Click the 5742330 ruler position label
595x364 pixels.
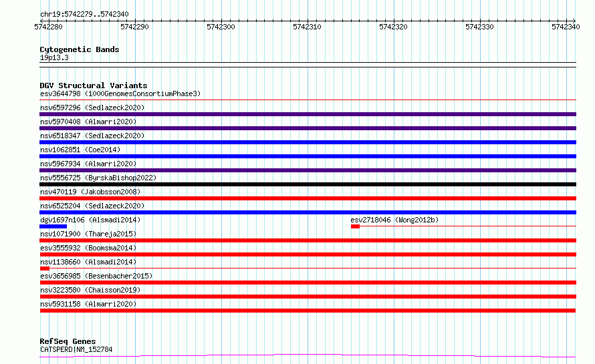(x=479, y=27)
